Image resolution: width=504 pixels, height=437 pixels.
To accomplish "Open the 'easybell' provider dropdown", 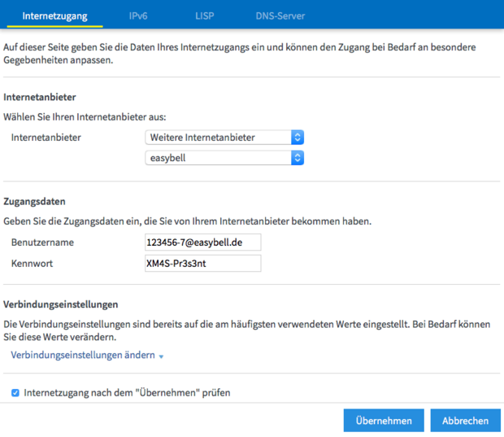I will pyautogui.click(x=218, y=158).
